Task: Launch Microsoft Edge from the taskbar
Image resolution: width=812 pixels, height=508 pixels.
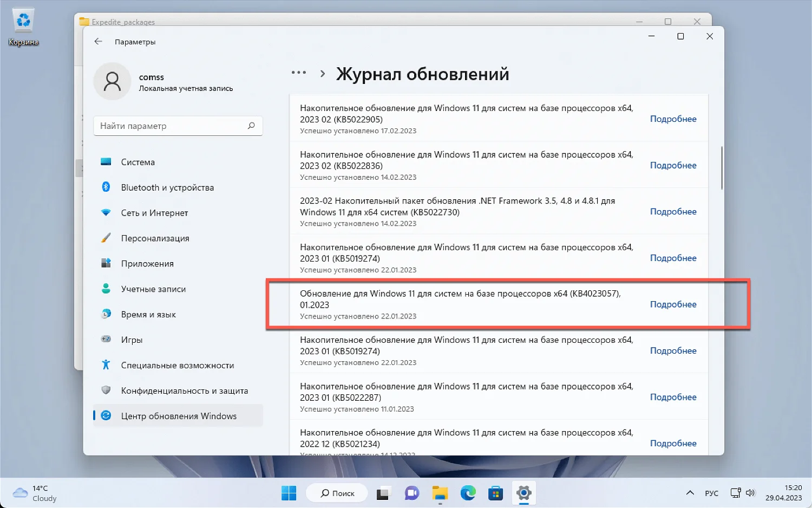Action: 468,493
